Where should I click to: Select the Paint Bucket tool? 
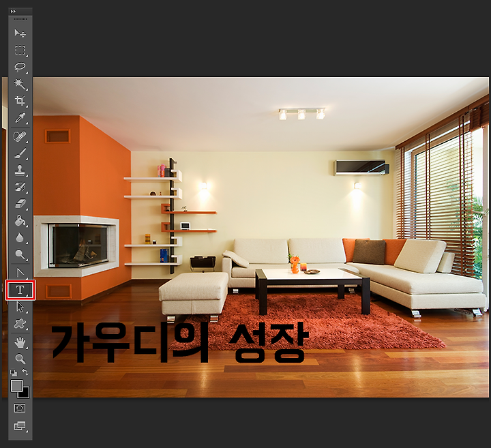(x=20, y=221)
